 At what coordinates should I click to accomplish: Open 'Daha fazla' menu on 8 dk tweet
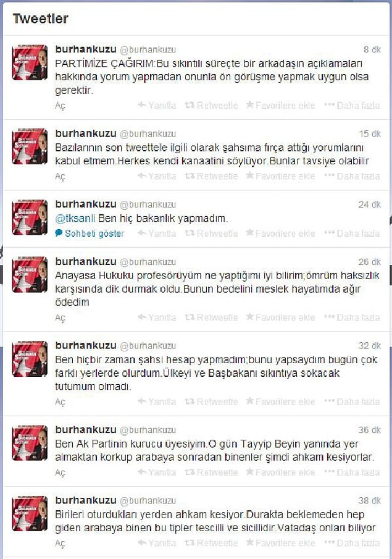(x=352, y=105)
